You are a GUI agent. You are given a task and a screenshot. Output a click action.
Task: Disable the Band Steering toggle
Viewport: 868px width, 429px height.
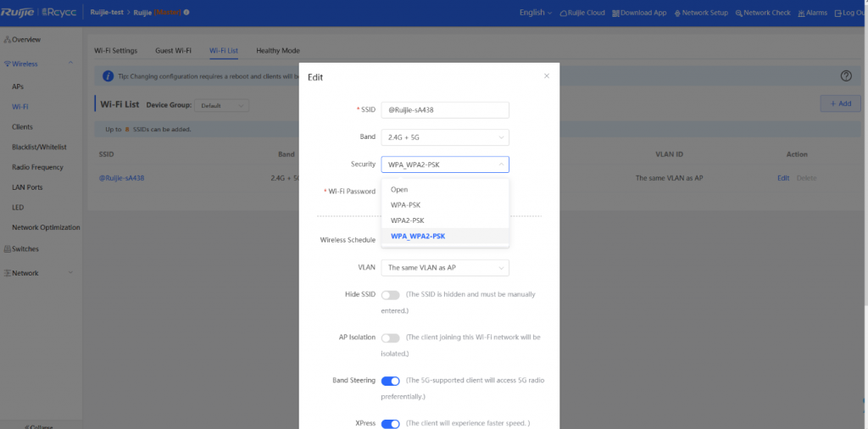pyautogui.click(x=390, y=381)
